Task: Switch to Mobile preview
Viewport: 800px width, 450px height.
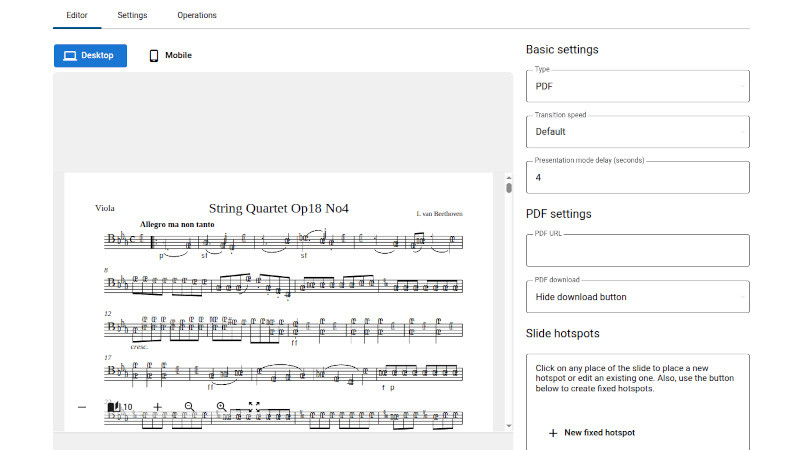Action: click(x=170, y=56)
